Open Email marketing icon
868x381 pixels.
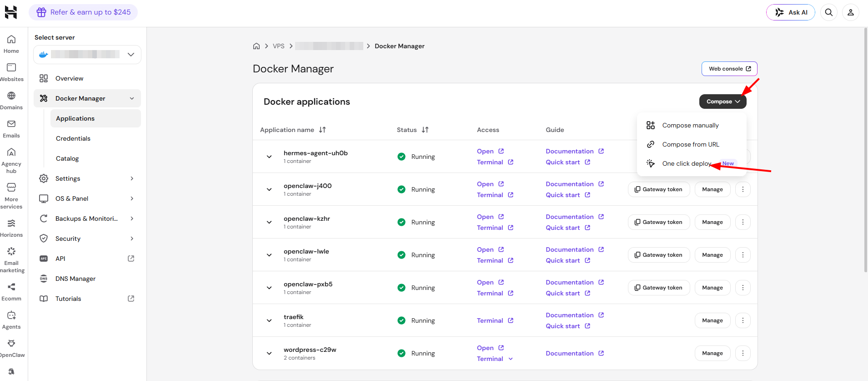(x=11, y=260)
